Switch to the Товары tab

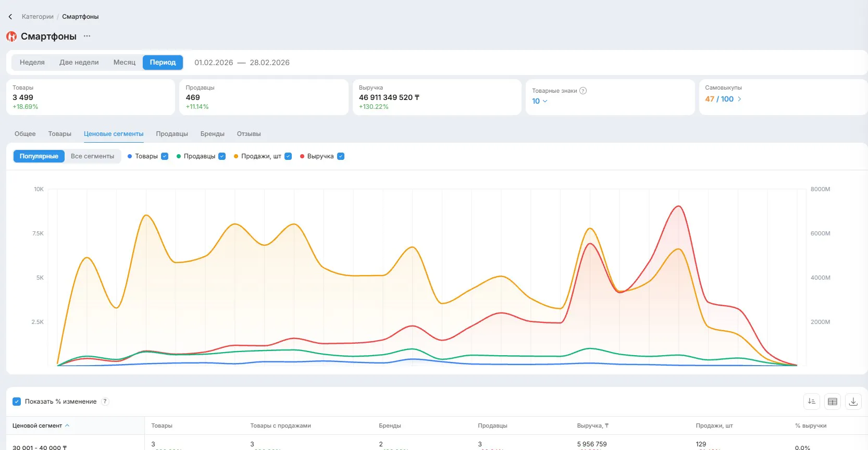click(60, 134)
